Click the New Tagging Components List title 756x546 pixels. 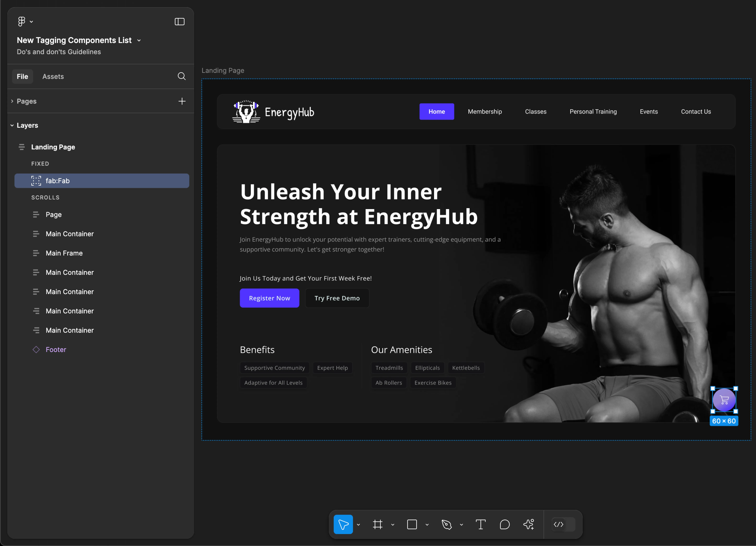[x=74, y=40]
